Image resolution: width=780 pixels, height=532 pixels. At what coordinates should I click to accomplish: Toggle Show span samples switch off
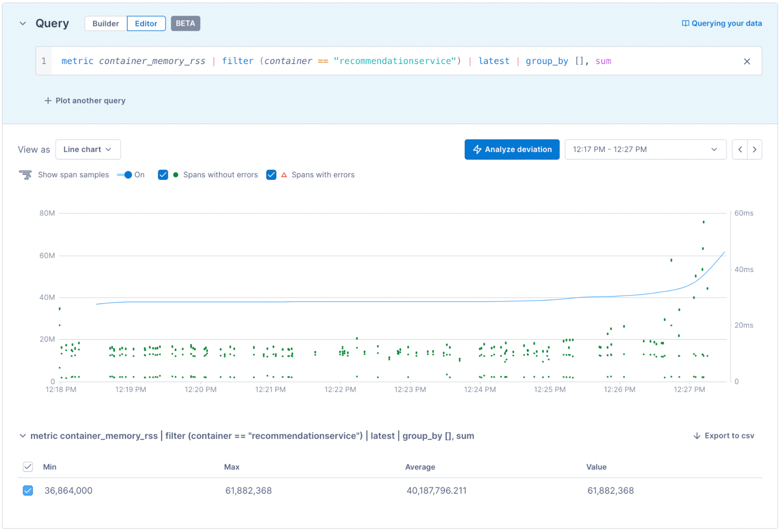coord(125,175)
